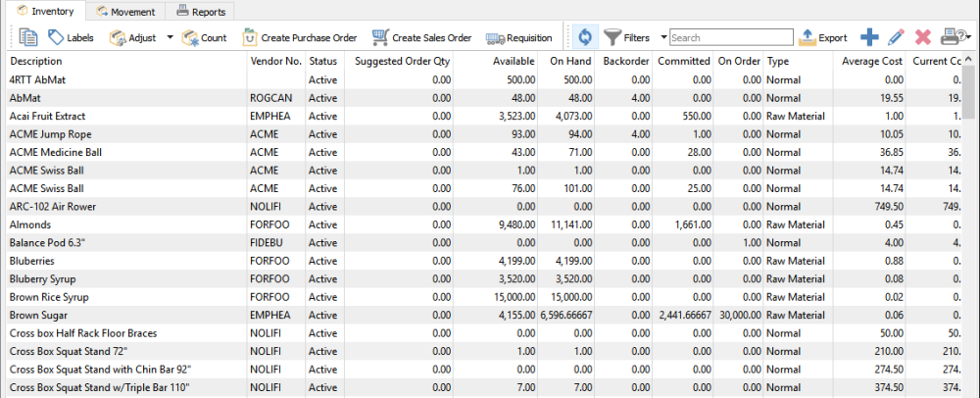Click Average Cost value 749.50
The height and width of the screenshot is (398, 980).
[890, 207]
